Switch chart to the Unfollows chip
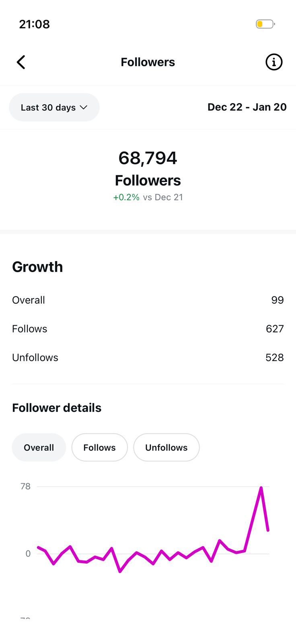 pos(166,448)
